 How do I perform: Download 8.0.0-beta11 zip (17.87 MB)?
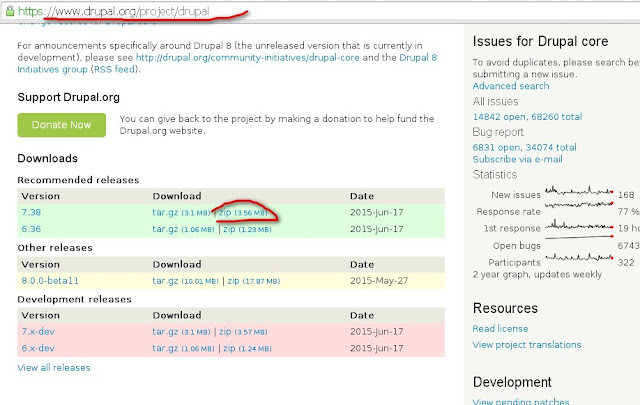254,281
